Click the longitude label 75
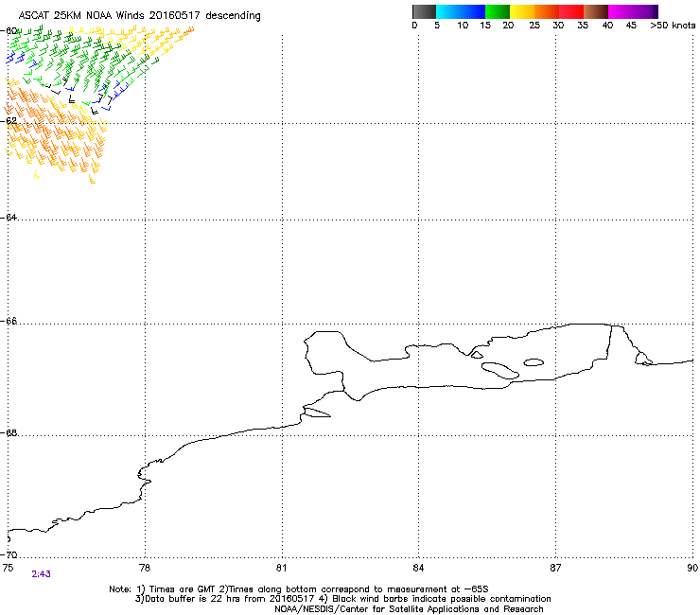The height and width of the screenshot is (615, 700). tap(8, 568)
